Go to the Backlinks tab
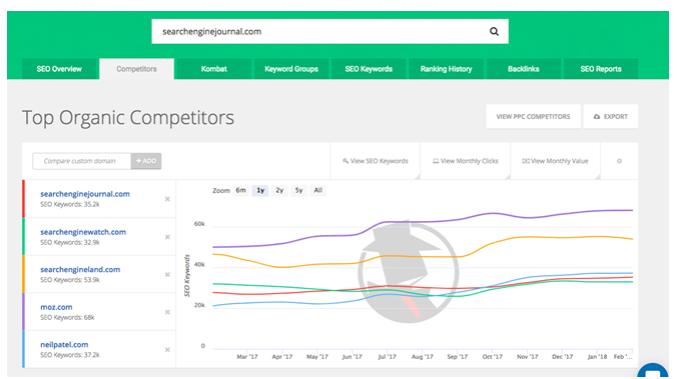677x379 pixels. tap(523, 69)
